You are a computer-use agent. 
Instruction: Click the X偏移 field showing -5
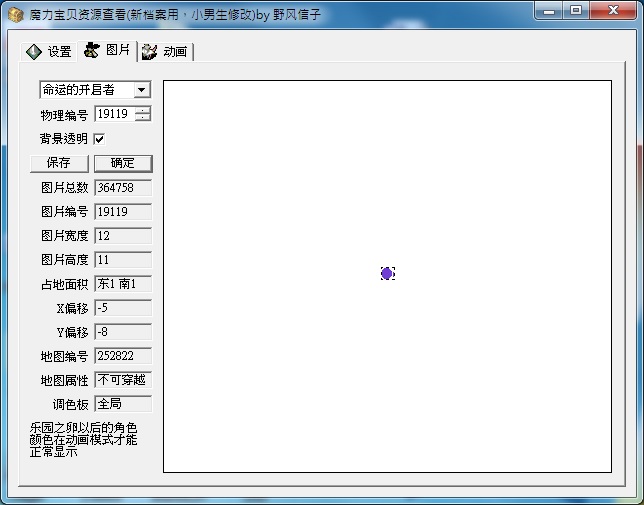(122, 308)
